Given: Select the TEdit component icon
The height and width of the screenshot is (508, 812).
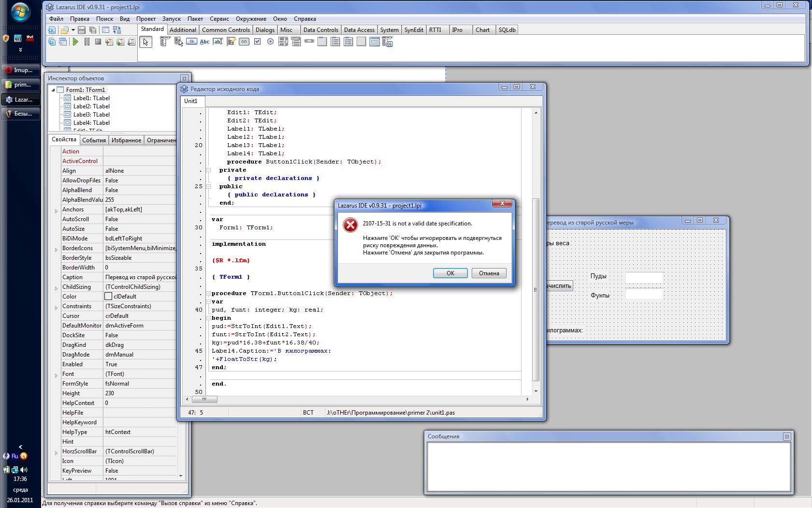Looking at the screenshot, I should click(218, 42).
